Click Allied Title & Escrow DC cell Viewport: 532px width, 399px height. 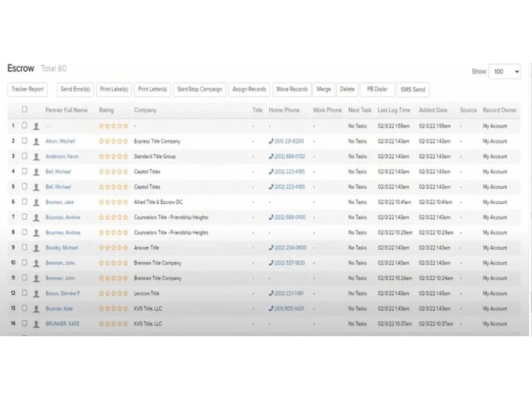[x=158, y=202]
